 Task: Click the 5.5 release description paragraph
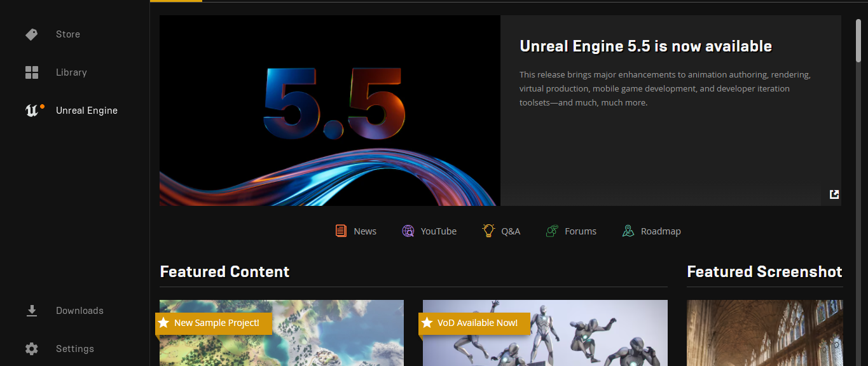(665, 88)
